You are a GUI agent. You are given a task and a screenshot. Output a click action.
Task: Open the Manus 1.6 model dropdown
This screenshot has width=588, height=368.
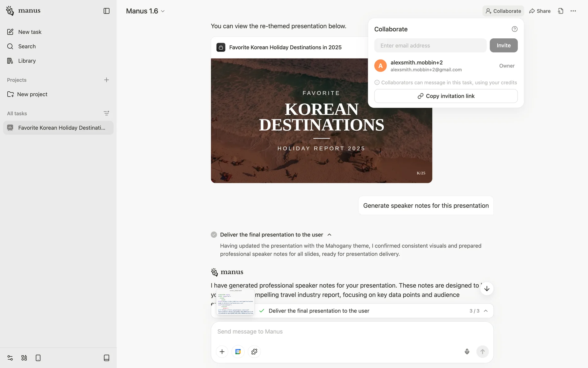point(145,11)
